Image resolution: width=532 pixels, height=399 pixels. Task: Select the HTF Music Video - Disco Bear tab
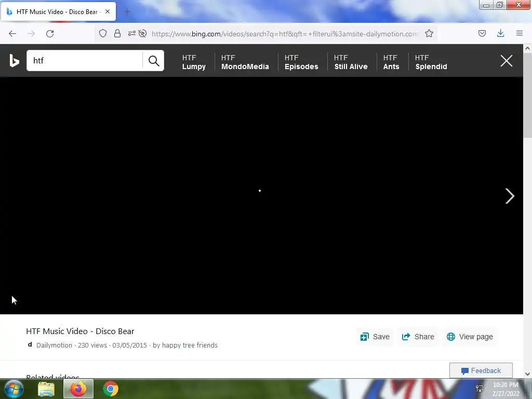[58, 11]
